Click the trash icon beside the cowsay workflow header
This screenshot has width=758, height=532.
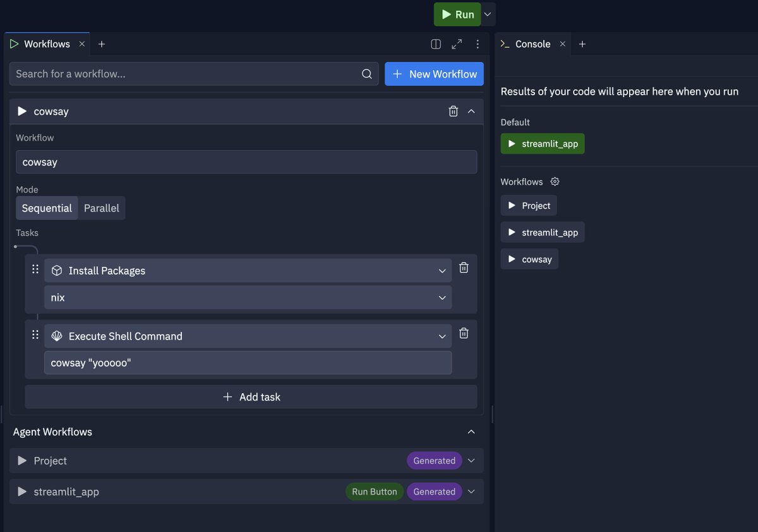[x=453, y=111]
